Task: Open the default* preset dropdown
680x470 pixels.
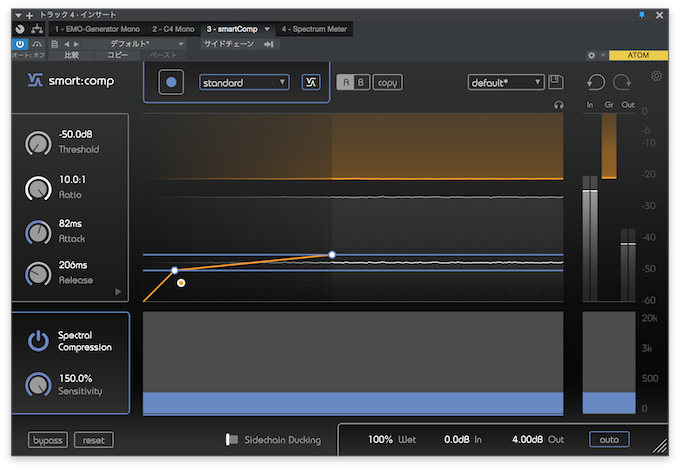Action: [506, 82]
